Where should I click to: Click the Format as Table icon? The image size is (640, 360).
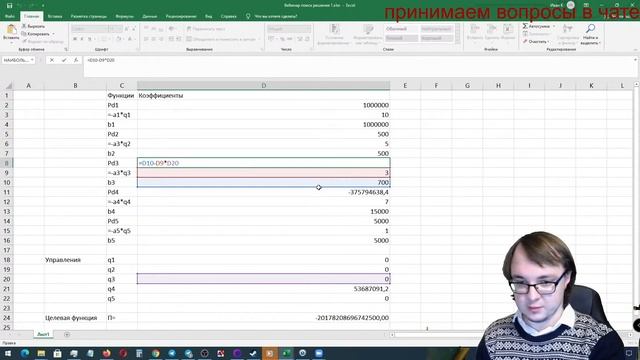pos(369,29)
